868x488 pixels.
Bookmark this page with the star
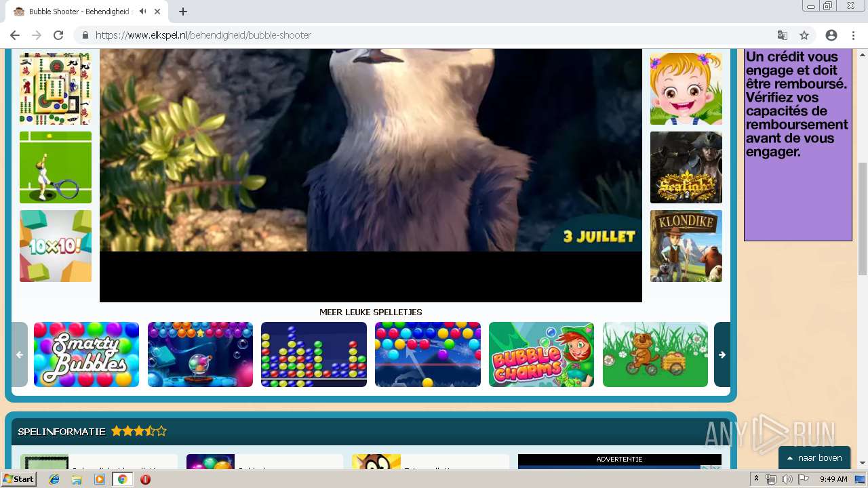804,35
